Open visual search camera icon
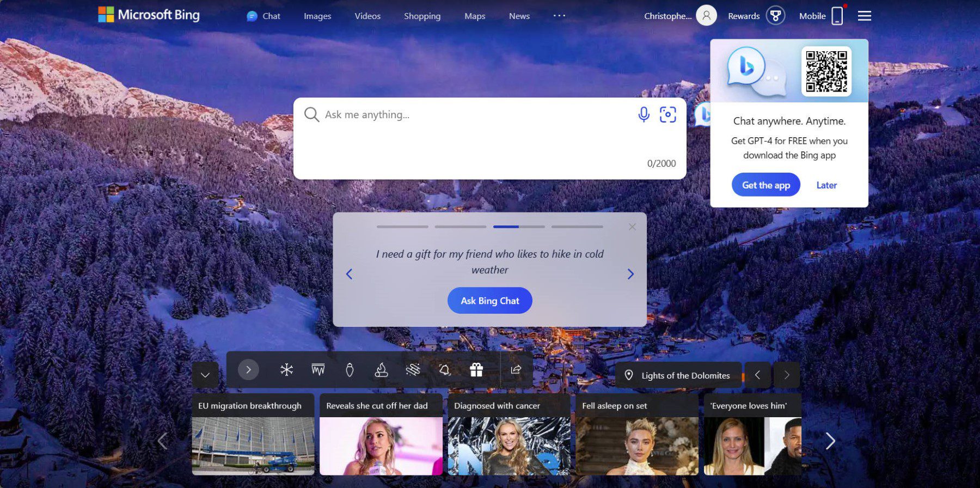Screen dimensions: 980x488 pos(667,114)
